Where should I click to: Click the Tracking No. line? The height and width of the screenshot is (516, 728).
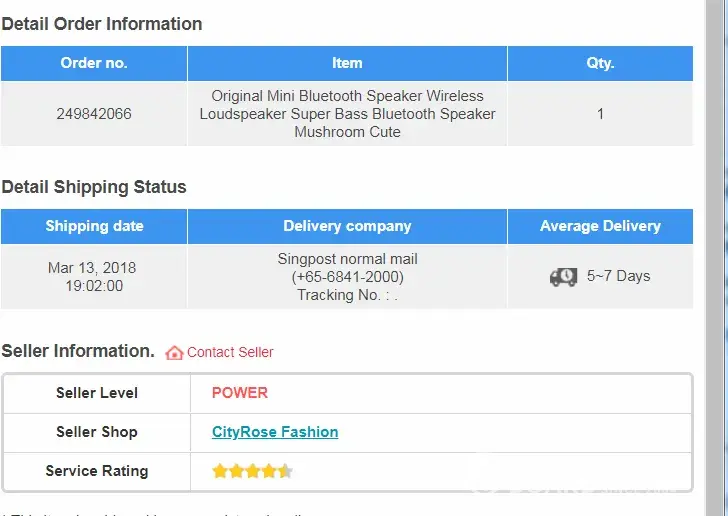click(347, 295)
